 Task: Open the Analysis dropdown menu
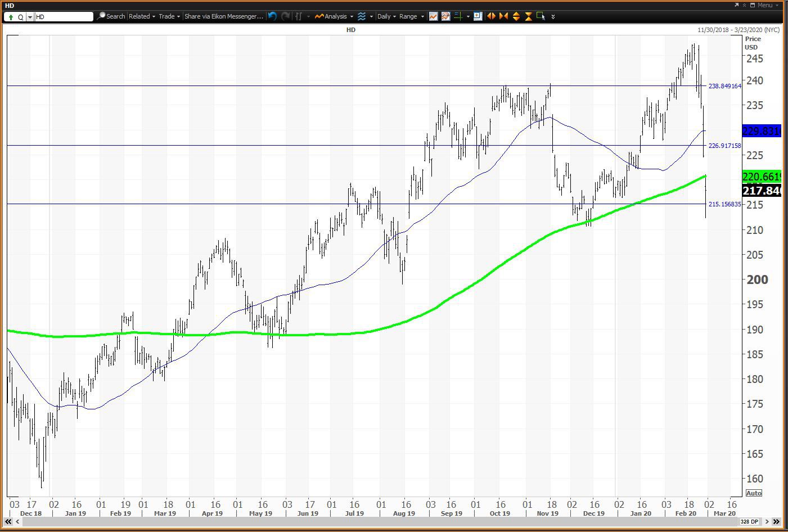tap(335, 16)
